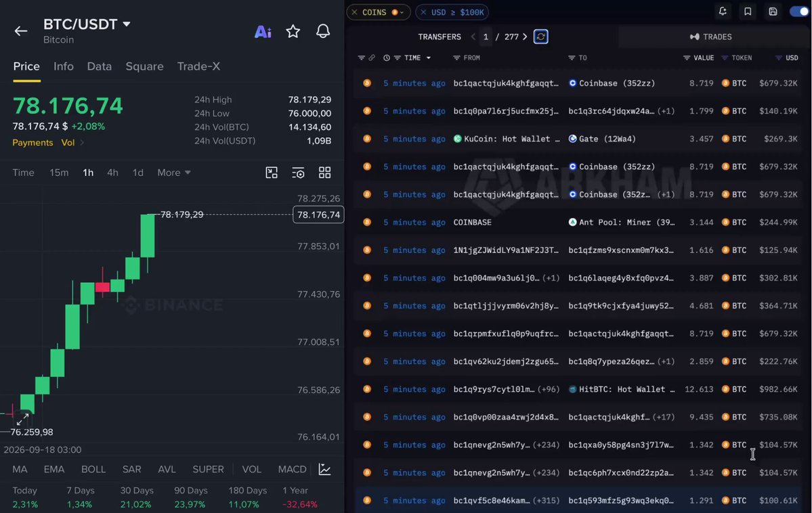Open the KuCoin: Hot Wallet sender entity
Image resolution: width=812 pixels, height=513 pixels.
507,139
